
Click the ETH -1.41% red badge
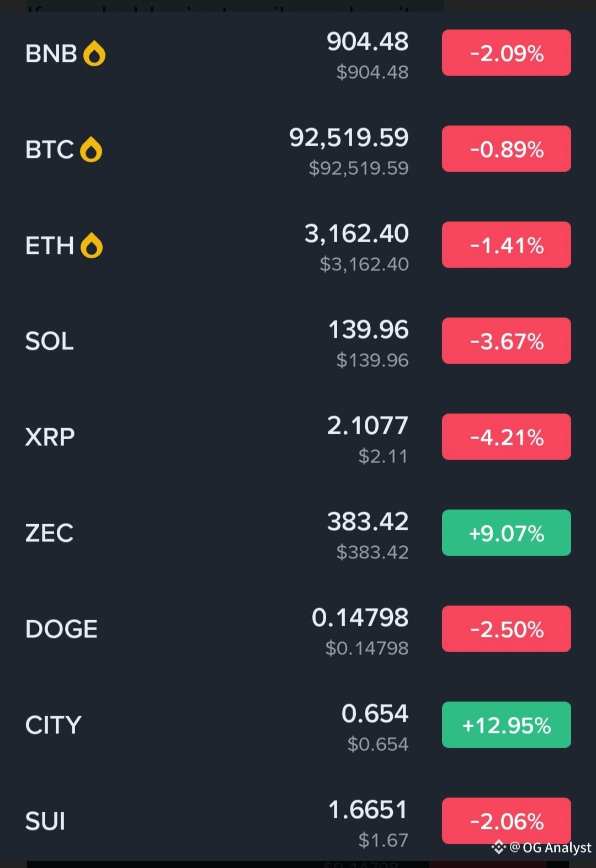point(506,245)
